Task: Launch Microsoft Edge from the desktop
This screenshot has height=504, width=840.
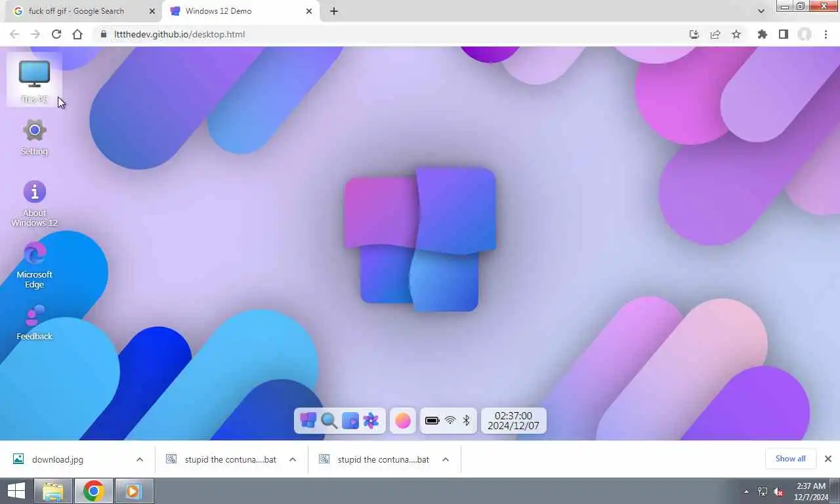Action: [34, 265]
